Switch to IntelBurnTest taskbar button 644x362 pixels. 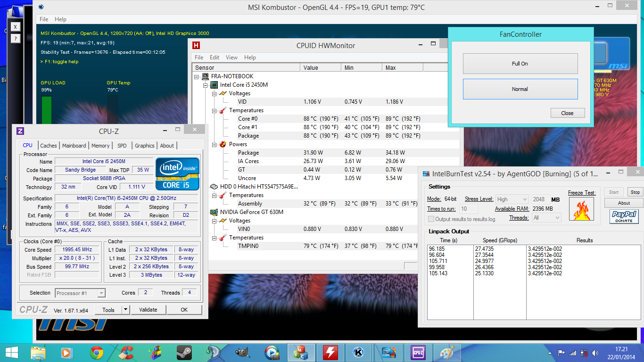[388, 352]
